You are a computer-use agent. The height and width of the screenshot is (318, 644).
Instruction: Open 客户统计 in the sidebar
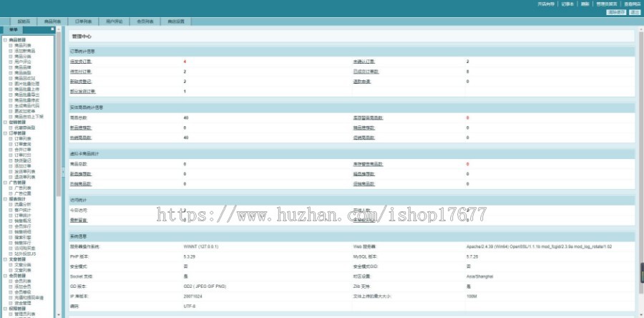click(23, 210)
